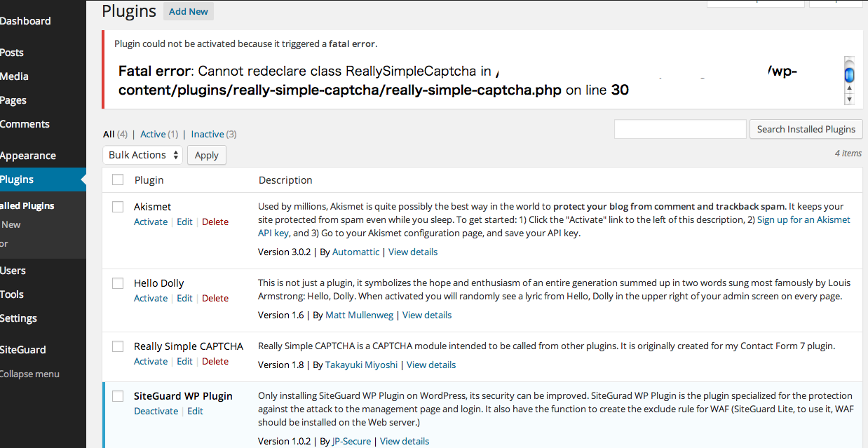Screen dimensions: 868x448
Task: Click Search Installed Plugins button
Action: pyautogui.click(x=806, y=129)
